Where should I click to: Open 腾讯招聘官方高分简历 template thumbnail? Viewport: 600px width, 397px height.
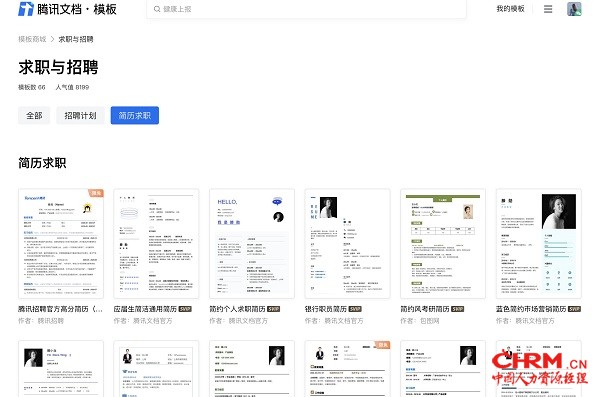[61, 243]
